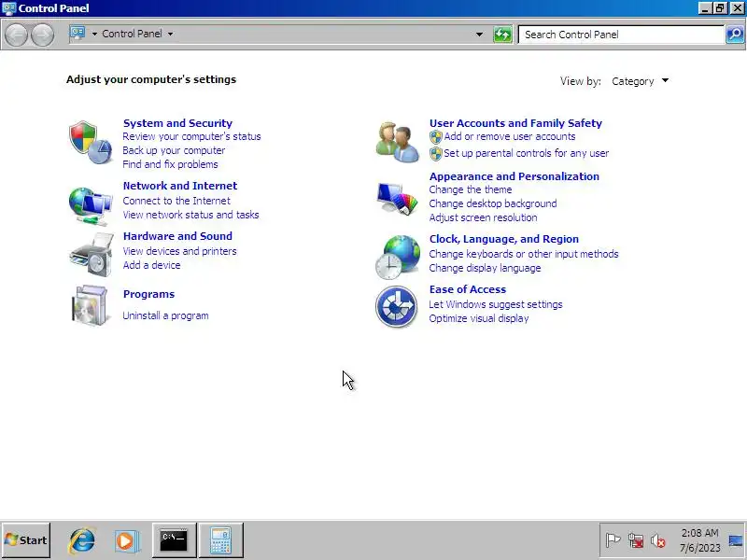
Task: Click the shield icon beside Set up parental controls
Action: click(x=436, y=154)
